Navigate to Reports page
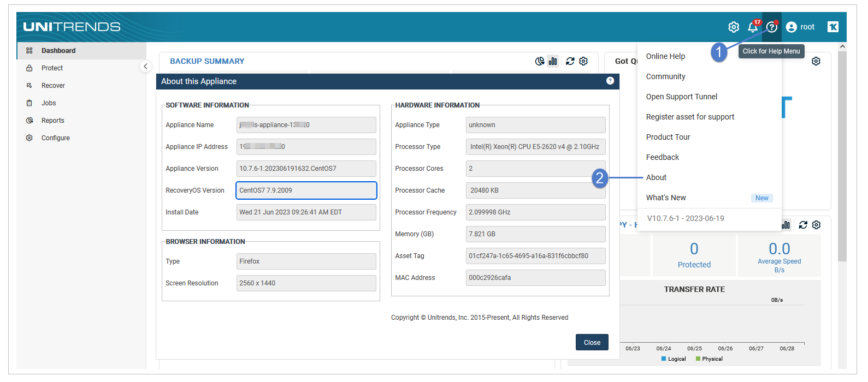This screenshot has height=382, width=868. click(81, 120)
